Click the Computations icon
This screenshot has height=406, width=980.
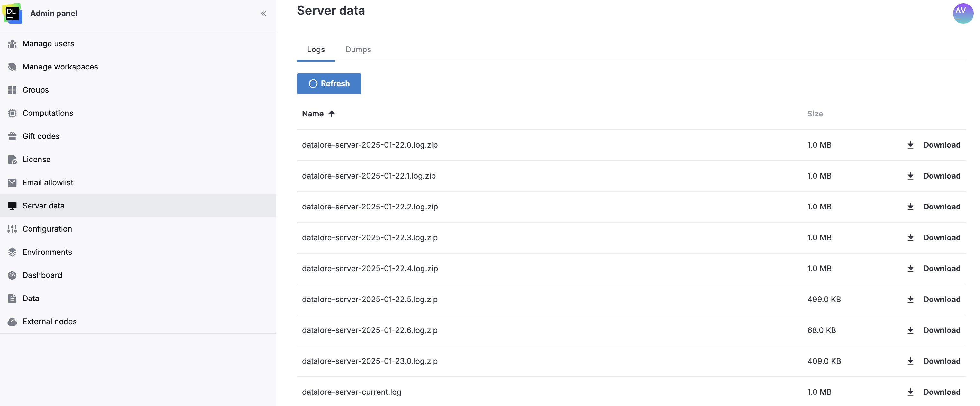[x=12, y=113]
